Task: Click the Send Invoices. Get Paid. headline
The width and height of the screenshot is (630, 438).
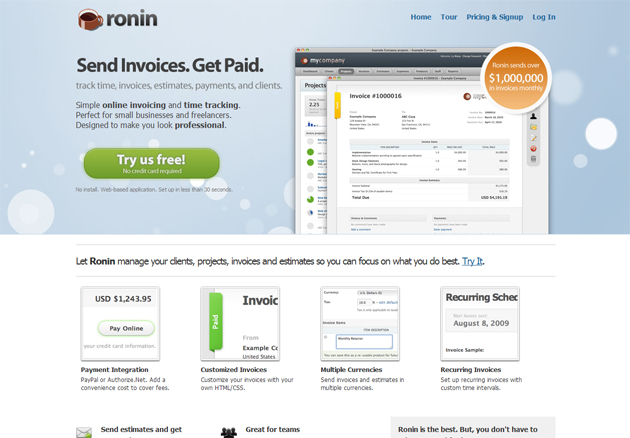Action: [x=170, y=65]
